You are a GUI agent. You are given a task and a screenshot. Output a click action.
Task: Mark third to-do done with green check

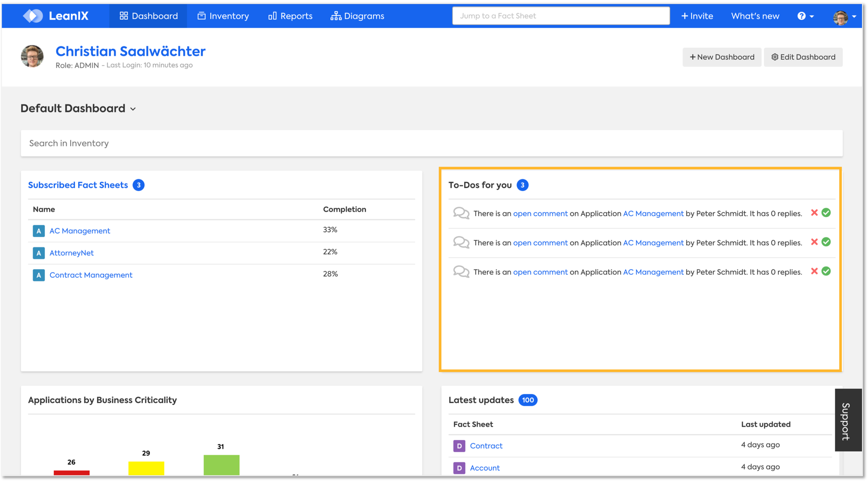[826, 271]
